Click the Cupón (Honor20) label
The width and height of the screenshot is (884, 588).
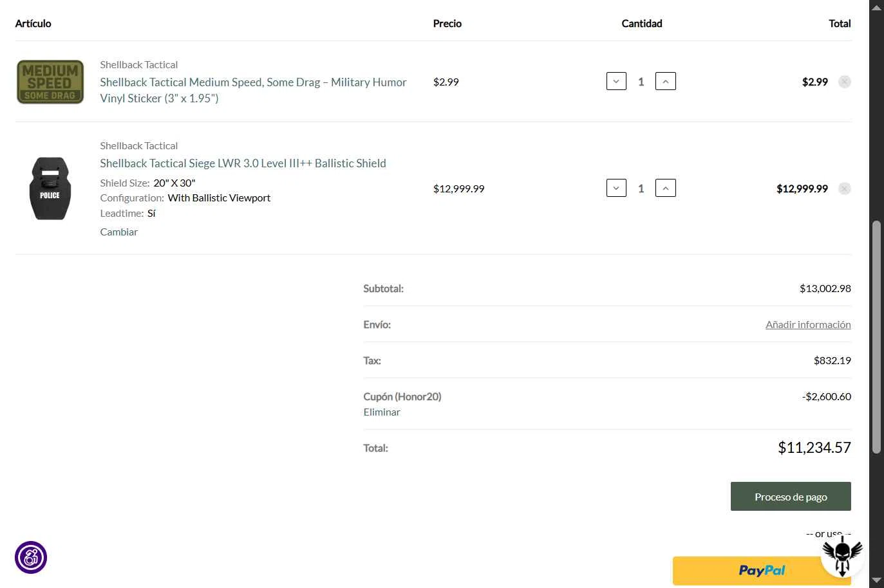point(402,397)
